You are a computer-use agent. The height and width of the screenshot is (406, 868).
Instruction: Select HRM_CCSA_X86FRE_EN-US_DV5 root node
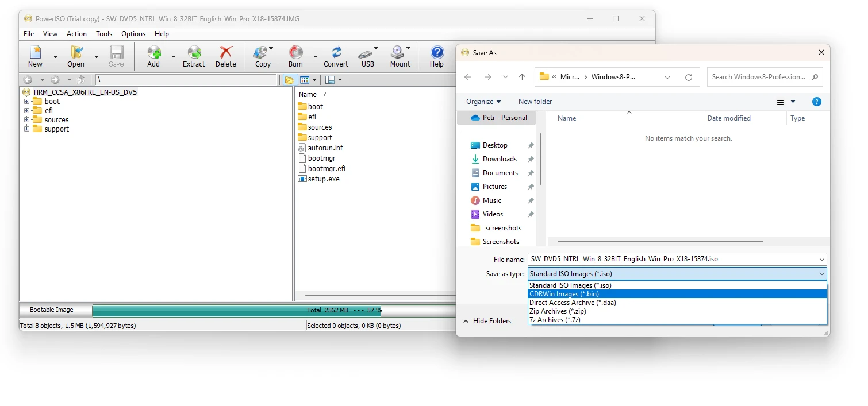click(x=85, y=92)
